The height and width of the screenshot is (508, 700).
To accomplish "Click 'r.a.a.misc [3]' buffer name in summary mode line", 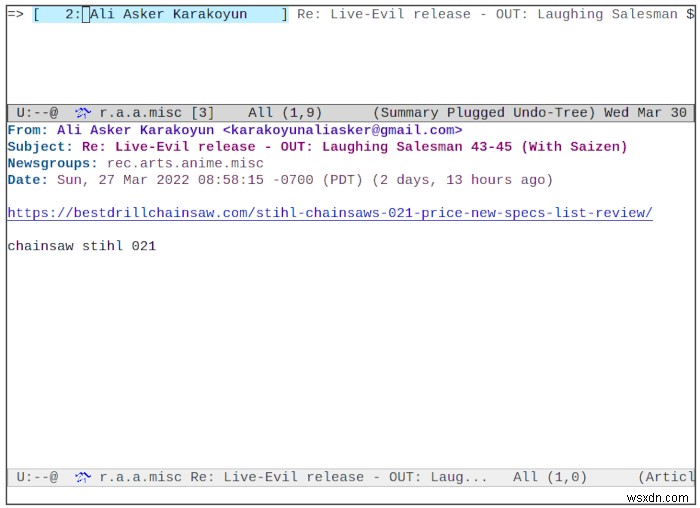I will pyautogui.click(x=157, y=112).
